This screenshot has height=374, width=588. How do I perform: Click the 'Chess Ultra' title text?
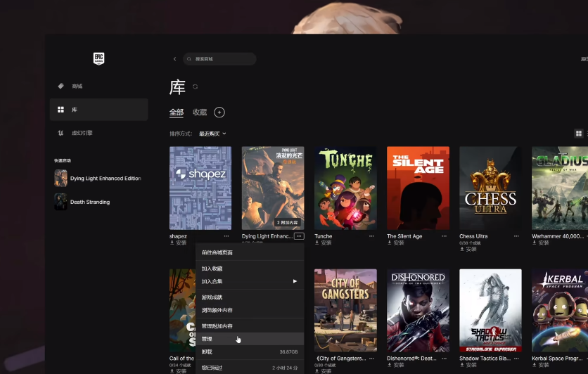(473, 236)
